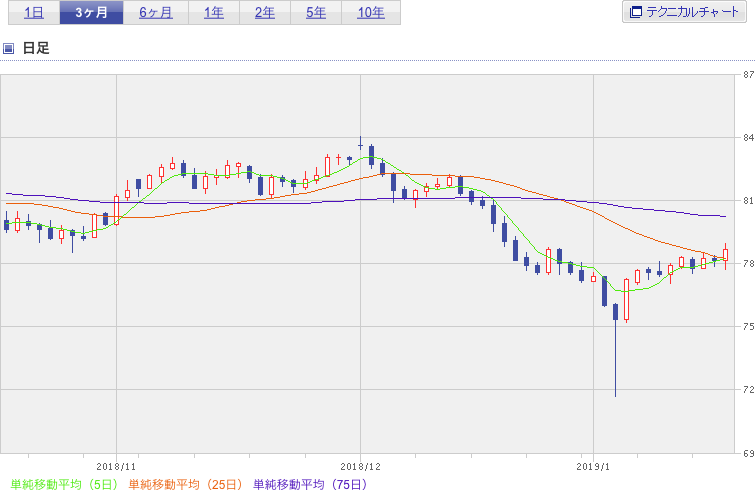Select the 10年 period tab

(371, 13)
